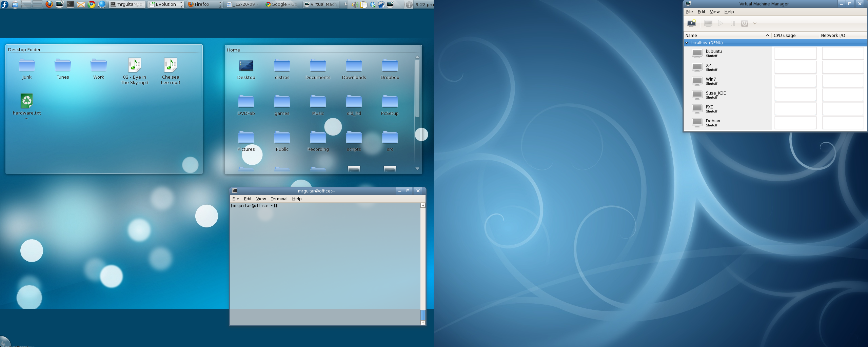Click the 9:22 pm clock

pos(424,4)
